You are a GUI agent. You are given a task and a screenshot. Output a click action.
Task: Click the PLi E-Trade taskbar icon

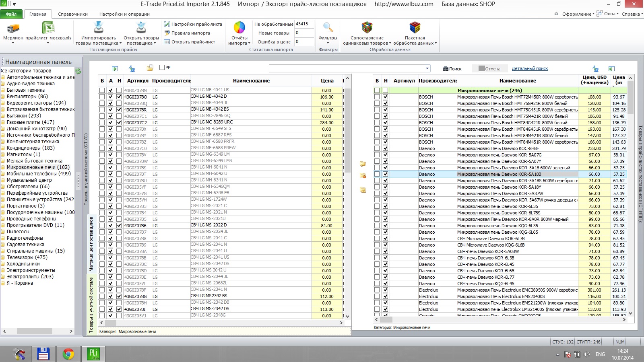(x=93, y=354)
